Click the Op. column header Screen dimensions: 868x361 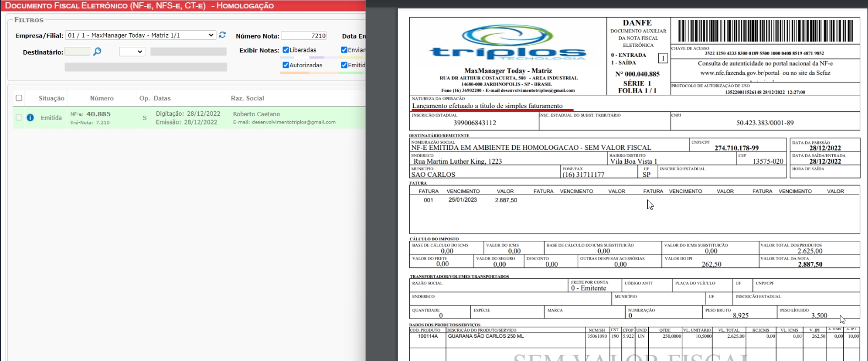pyautogui.click(x=144, y=98)
